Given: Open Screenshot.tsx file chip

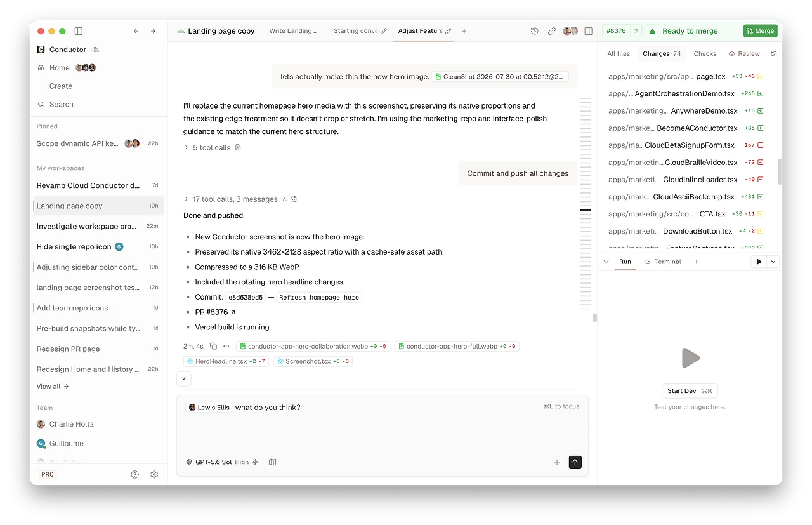Looking at the screenshot, I should 313,361.
